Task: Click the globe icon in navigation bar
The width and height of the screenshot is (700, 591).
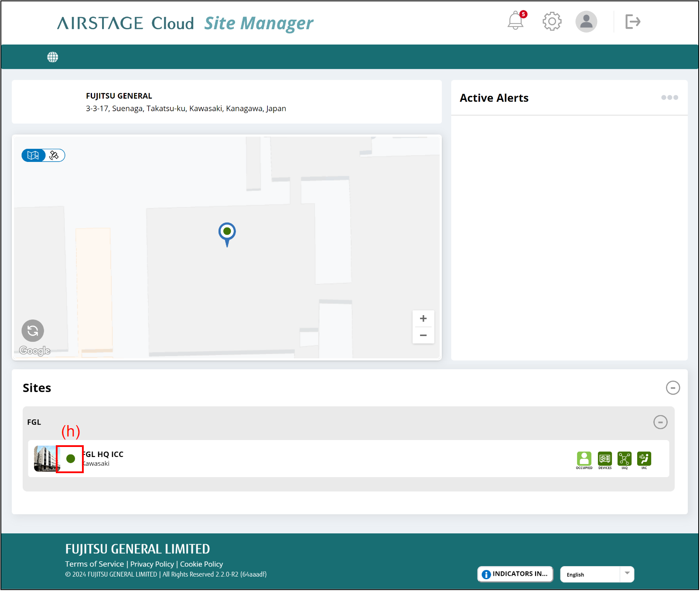Action: 53,57
